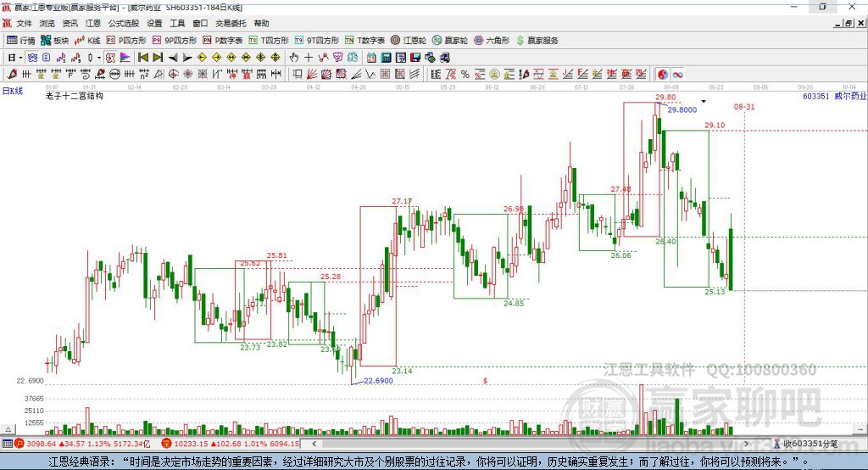Open the 9T四方形 tool
Image resolution: width=868 pixels, height=470 pixels.
316,41
